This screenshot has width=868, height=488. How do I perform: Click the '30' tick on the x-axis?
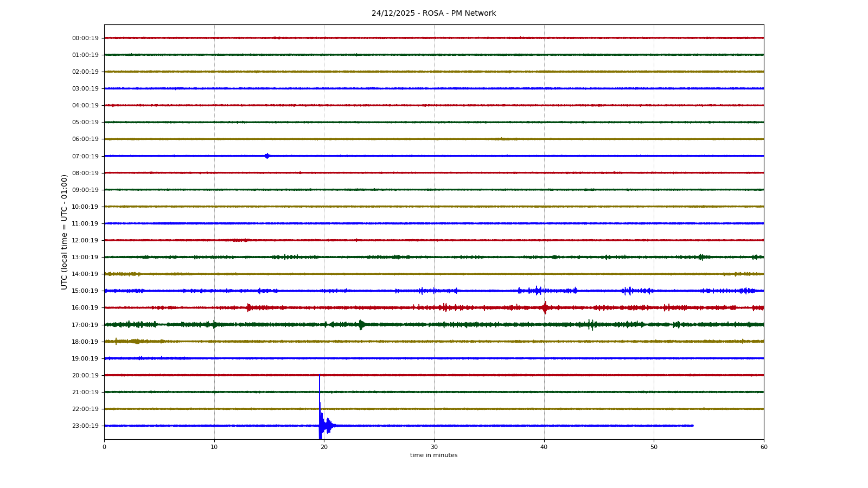pyautogui.click(x=433, y=447)
